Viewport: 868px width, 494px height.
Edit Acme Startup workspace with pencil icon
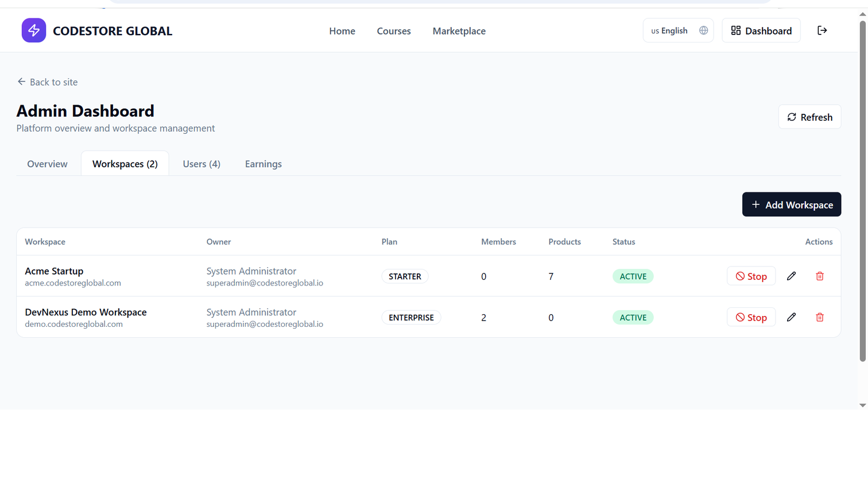click(x=791, y=276)
